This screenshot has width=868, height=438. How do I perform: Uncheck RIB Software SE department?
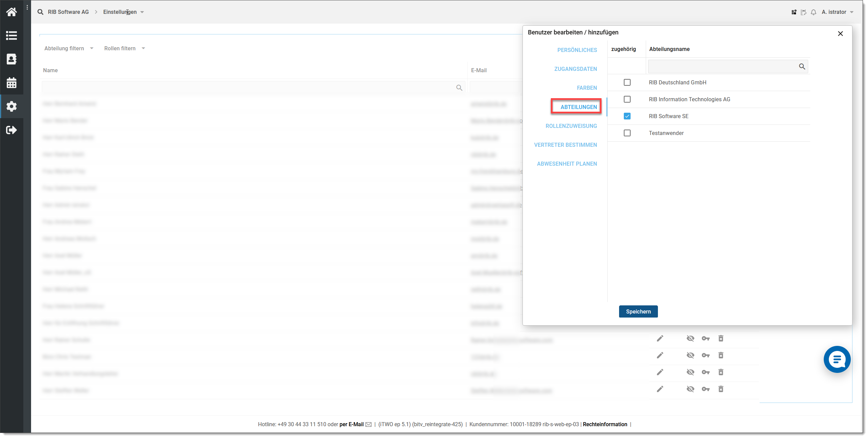[x=627, y=116]
